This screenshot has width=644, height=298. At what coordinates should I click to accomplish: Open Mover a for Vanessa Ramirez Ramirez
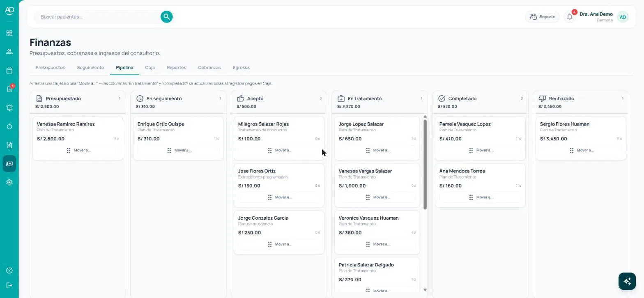[x=78, y=150]
